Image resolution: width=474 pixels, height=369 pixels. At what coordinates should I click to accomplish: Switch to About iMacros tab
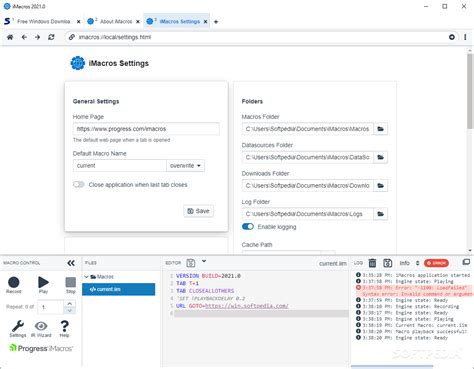115,21
